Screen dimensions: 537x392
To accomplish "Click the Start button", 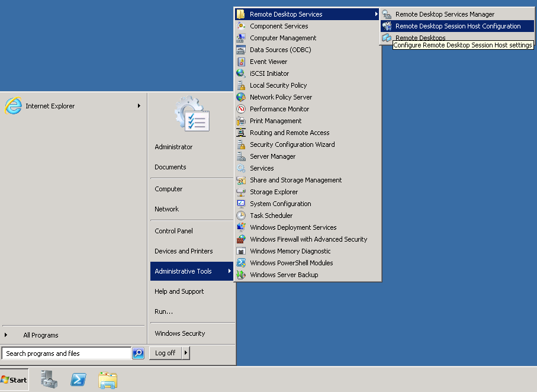I will 14,380.
